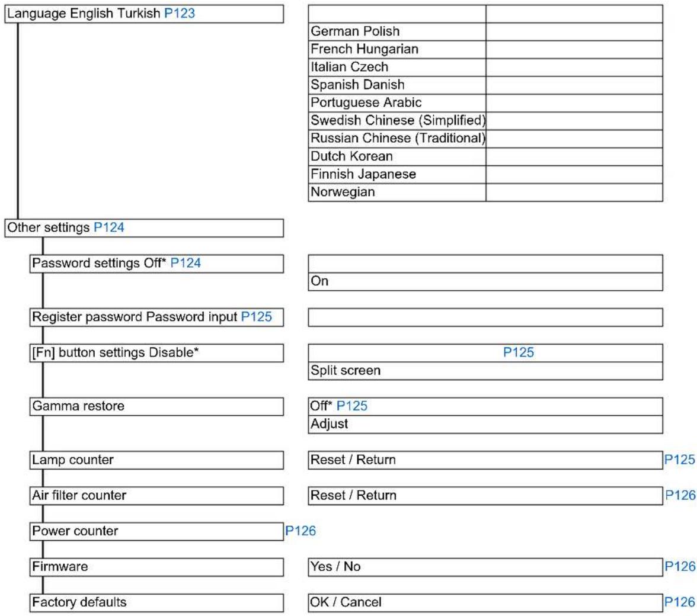The image size is (697, 616).
Task: Click 'OK / Cancel' beside Factory defaults
Action: pos(485,603)
